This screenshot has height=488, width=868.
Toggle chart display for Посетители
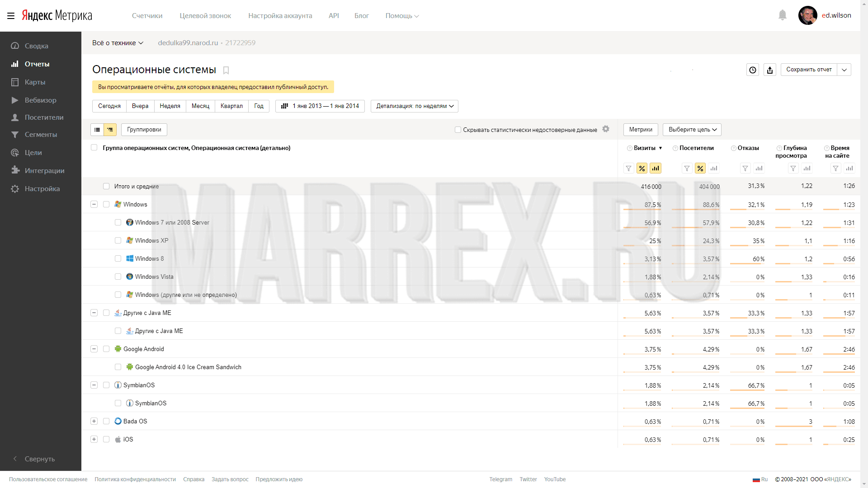[714, 169]
